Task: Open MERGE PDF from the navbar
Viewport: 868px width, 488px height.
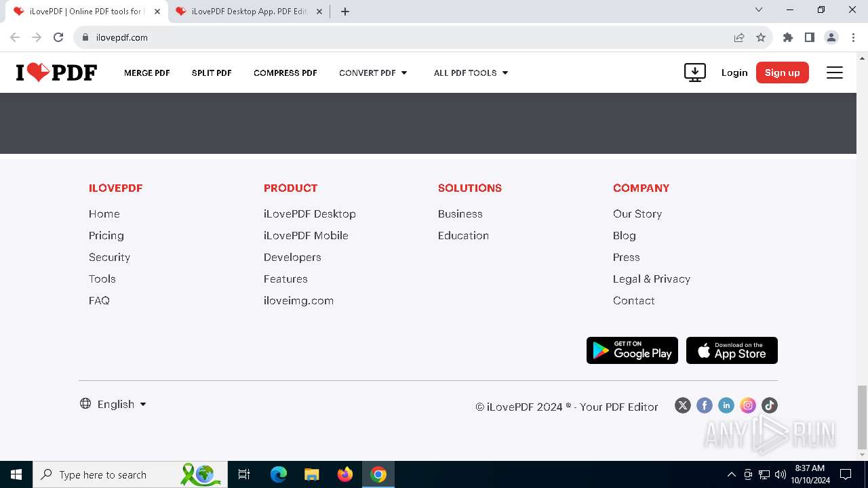Action: pos(147,73)
